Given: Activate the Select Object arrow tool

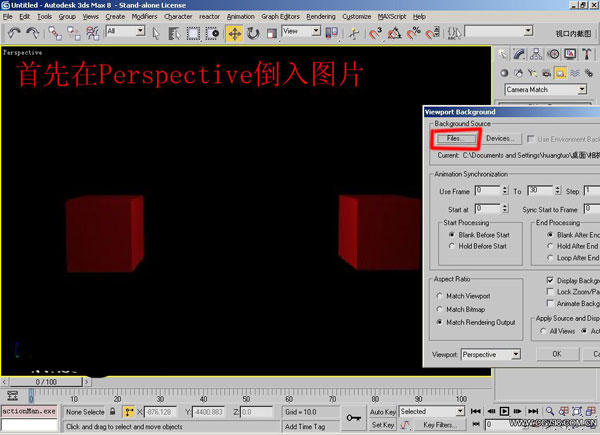Looking at the screenshot, I should (156, 33).
